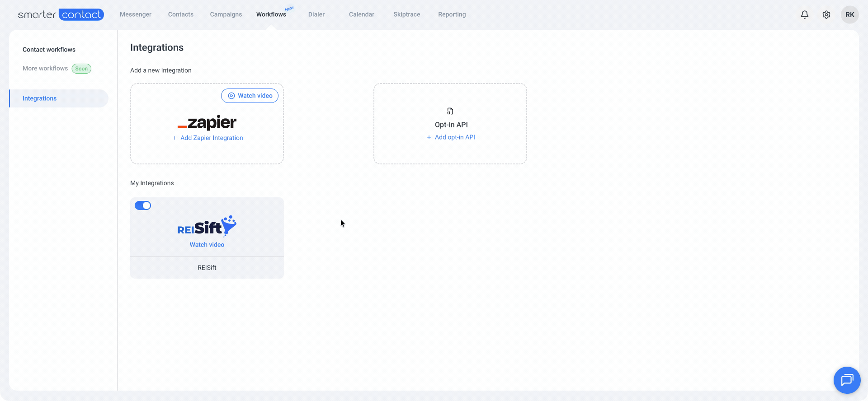Viewport: 868px width, 401px height.
Task: Click the REISift logo
Action: [207, 226]
